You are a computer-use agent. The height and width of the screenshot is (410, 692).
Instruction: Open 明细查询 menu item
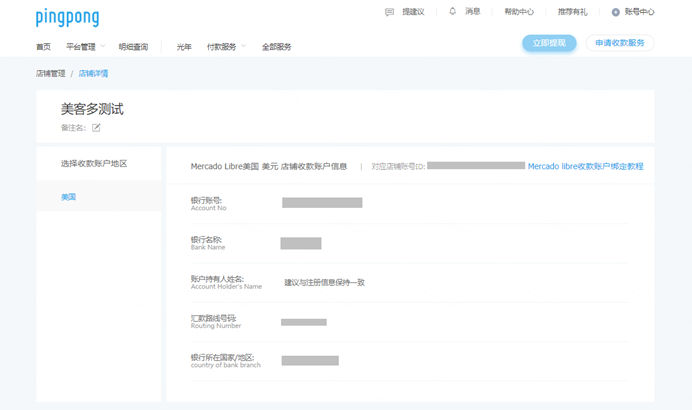(133, 47)
